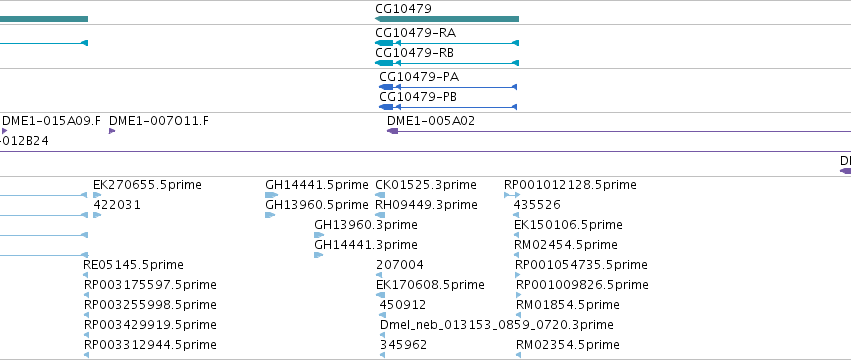Click the CG10479-PA protein feature
Viewport: 851px width, 360px height.
coord(448,87)
